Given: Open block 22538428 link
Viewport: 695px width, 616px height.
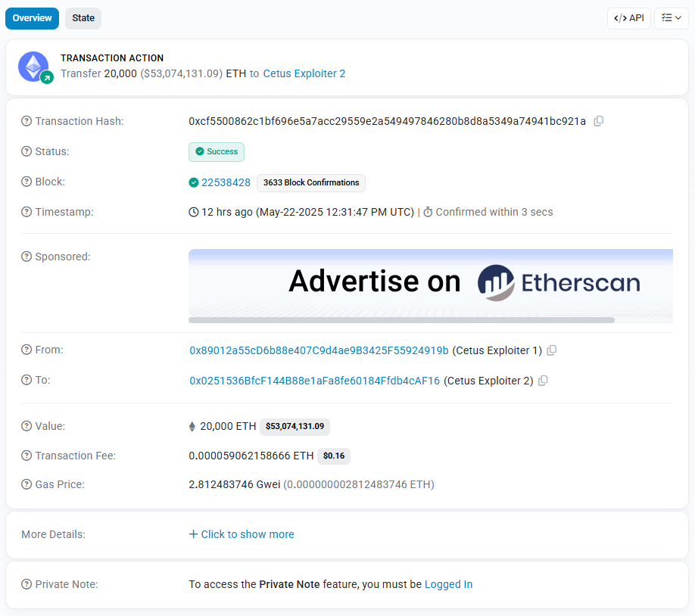Looking at the screenshot, I should click(x=226, y=182).
